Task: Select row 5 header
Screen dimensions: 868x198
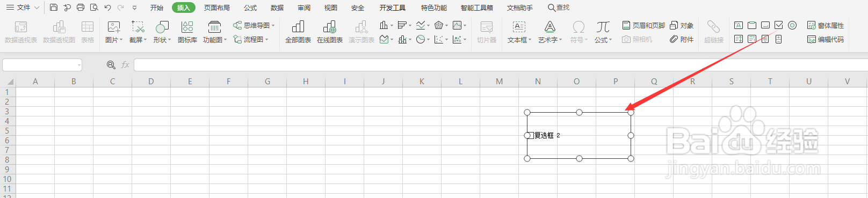Action: pyautogui.click(x=8, y=131)
